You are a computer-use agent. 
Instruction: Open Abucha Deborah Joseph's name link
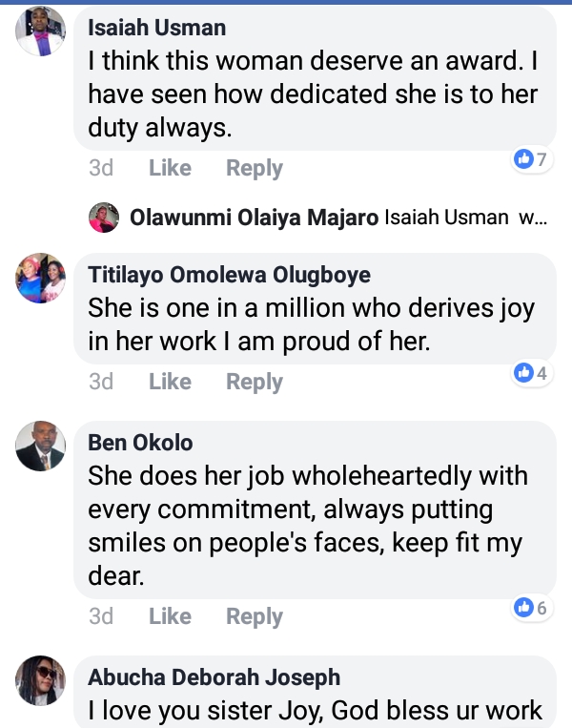(x=214, y=677)
